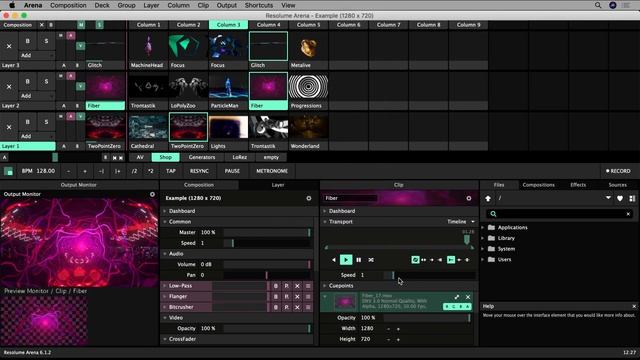Eject clips from Layer 2
Image resolution: width=640 pixels, height=360 pixels.
point(9,87)
